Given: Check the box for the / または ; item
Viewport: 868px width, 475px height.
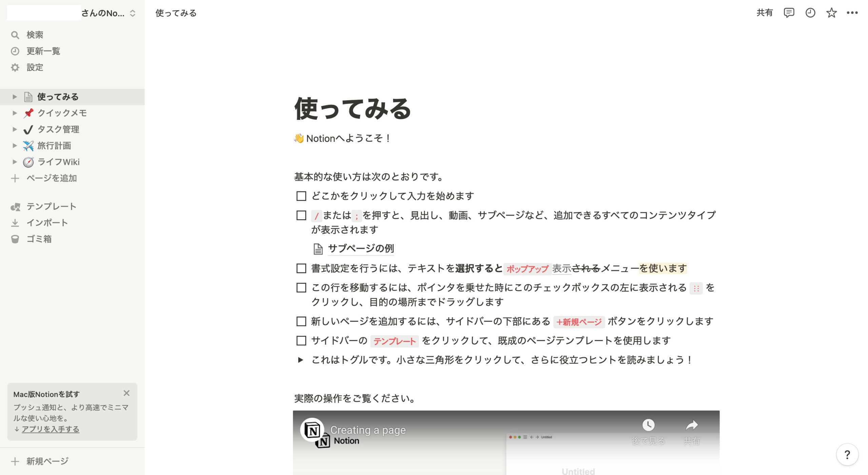Looking at the screenshot, I should pyautogui.click(x=301, y=215).
